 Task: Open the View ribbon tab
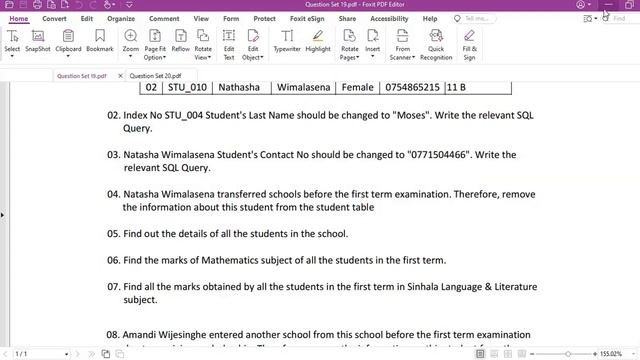(x=201, y=19)
